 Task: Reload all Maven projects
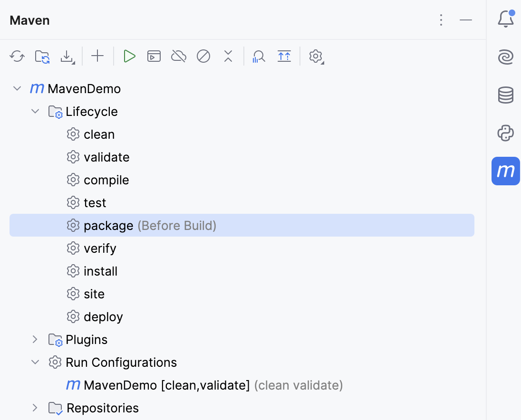click(17, 56)
